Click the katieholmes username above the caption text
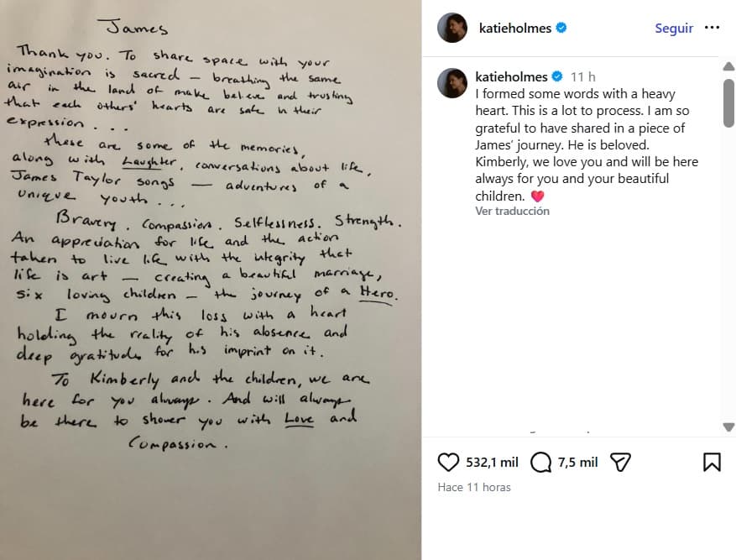Screen dimensions: 736x560 point(512,76)
